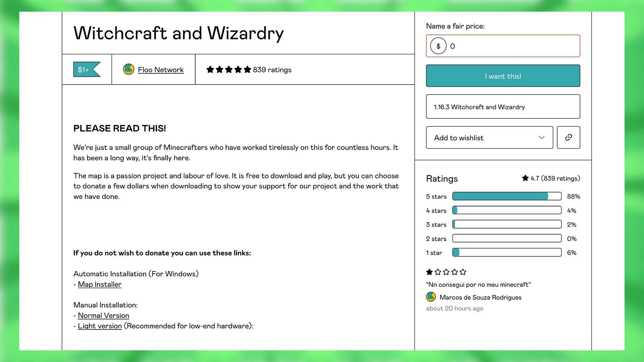This screenshot has height=362, width=644.
Task: Click the $1+ price tier flag icon
Action: (x=87, y=69)
